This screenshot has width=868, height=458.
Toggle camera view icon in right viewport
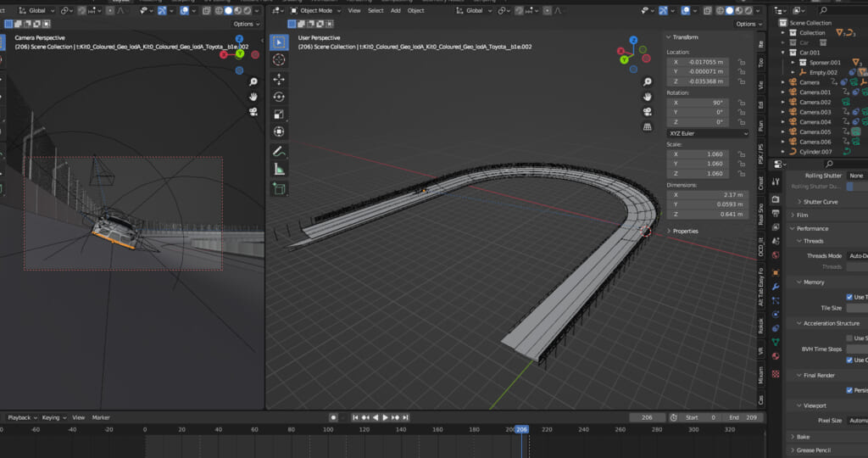(x=648, y=111)
